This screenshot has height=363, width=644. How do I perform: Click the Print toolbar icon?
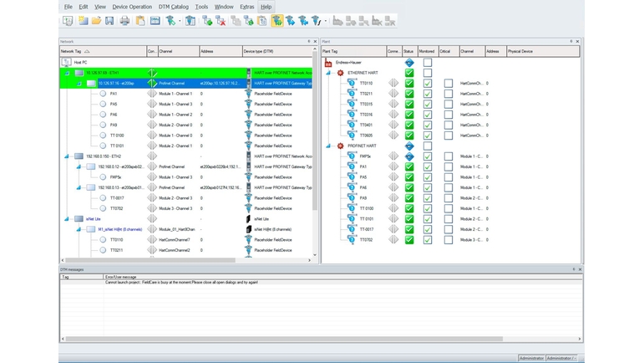(x=124, y=21)
